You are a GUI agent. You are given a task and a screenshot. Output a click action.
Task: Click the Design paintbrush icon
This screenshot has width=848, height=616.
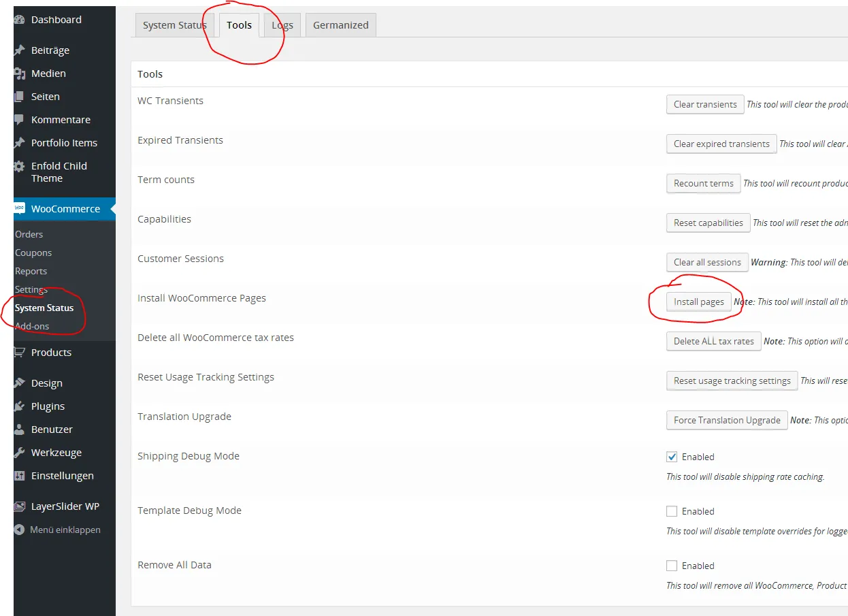pos(20,383)
